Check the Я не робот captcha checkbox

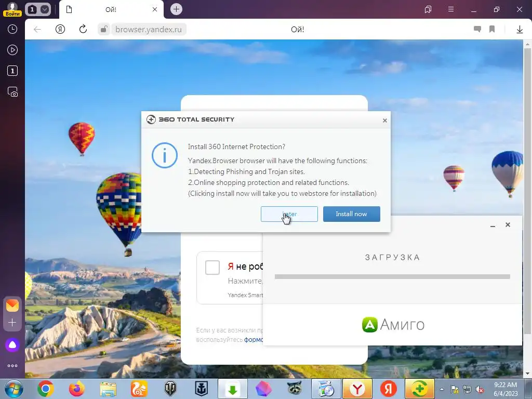(212, 268)
